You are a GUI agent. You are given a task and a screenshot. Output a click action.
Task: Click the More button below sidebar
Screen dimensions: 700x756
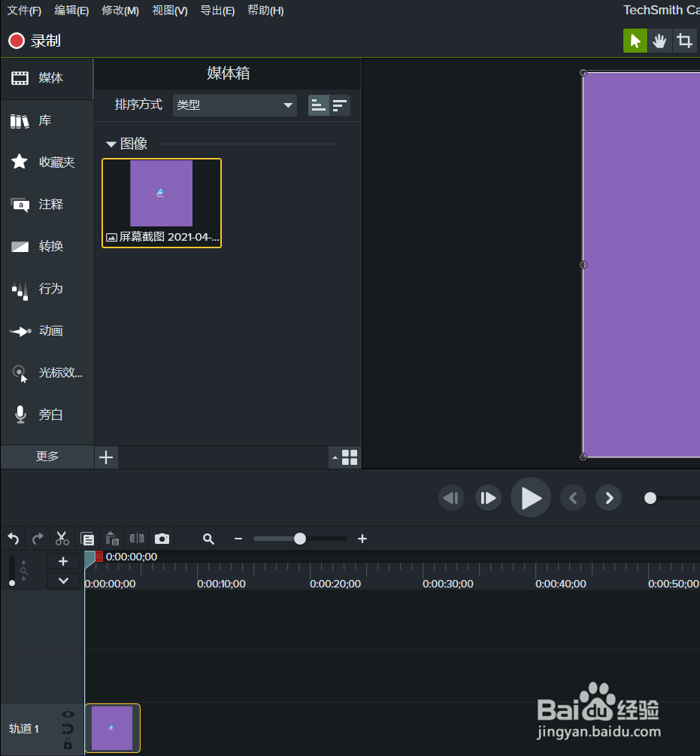[x=47, y=457]
